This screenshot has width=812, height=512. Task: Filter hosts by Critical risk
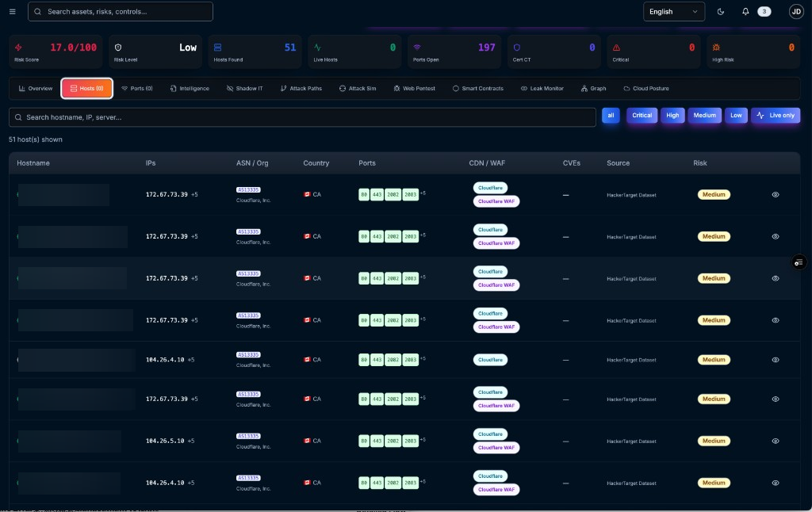tap(642, 116)
